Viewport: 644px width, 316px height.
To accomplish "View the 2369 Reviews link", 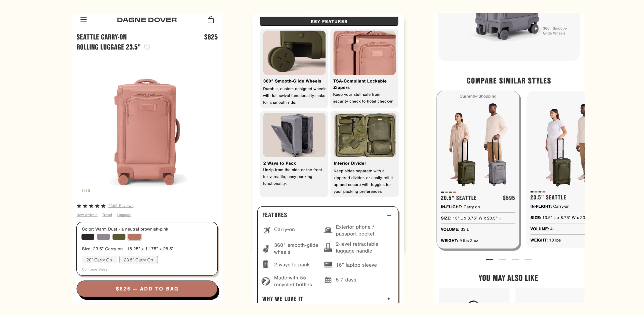I will point(121,206).
